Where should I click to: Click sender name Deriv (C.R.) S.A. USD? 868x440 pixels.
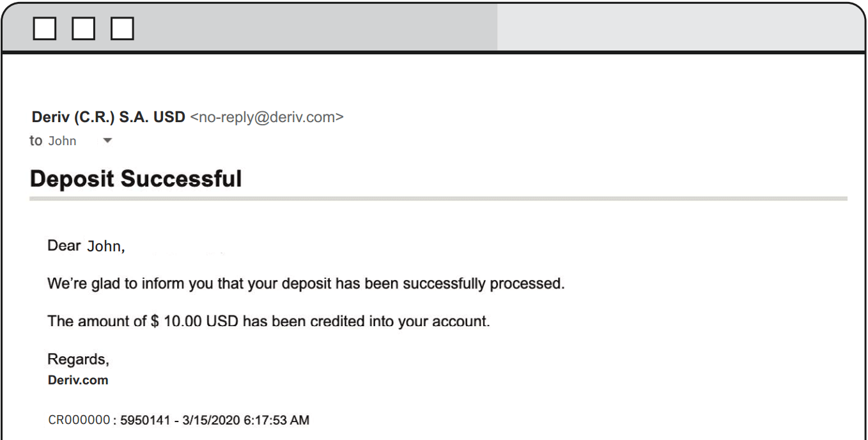(x=108, y=118)
